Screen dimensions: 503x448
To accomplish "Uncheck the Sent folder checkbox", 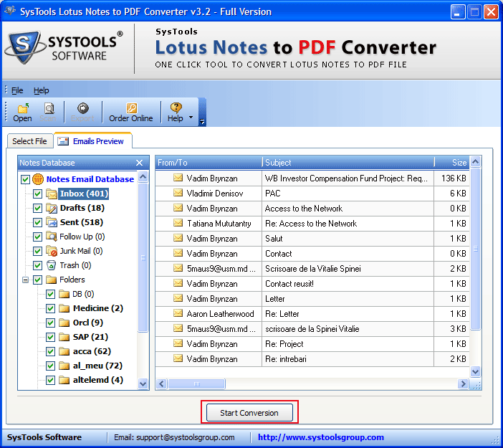I will [37, 222].
